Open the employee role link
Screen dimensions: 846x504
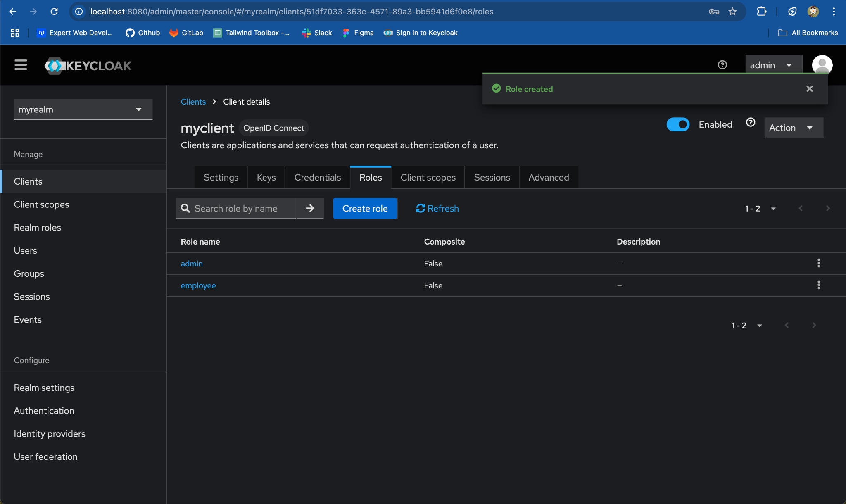pyautogui.click(x=198, y=285)
